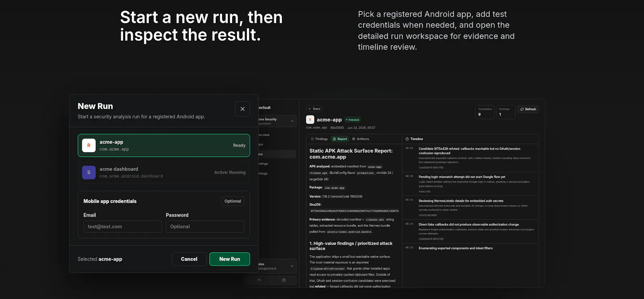Click the Candidates count card showing 9
This screenshot has width=644, height=299.
(x=485, y=112)
